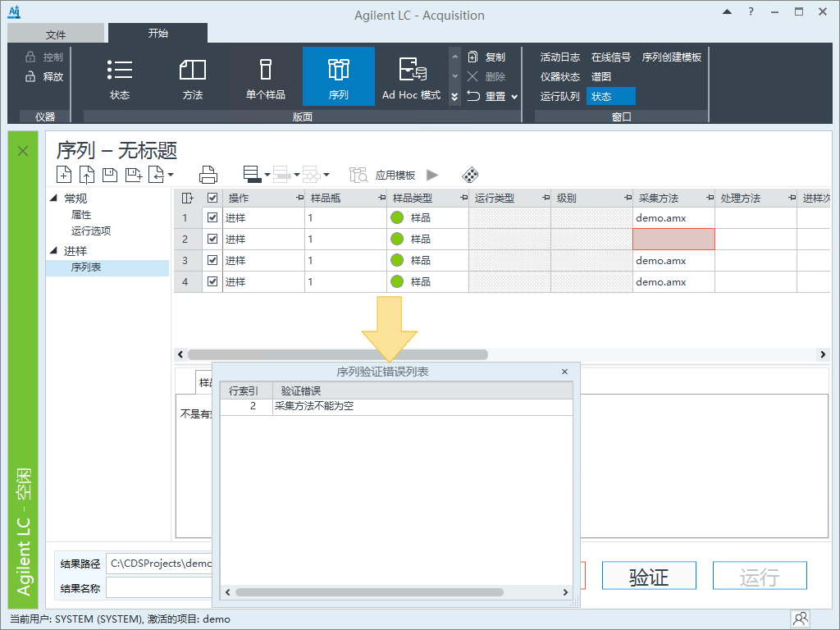
Task: Click the table scroll right arrow
Action: click(823, 354)
